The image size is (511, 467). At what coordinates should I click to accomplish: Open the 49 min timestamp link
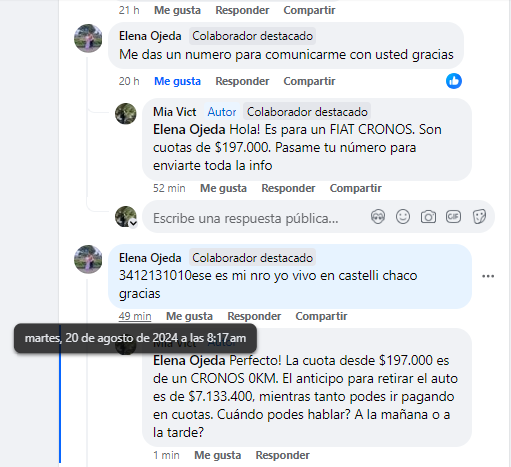point(135,316)
